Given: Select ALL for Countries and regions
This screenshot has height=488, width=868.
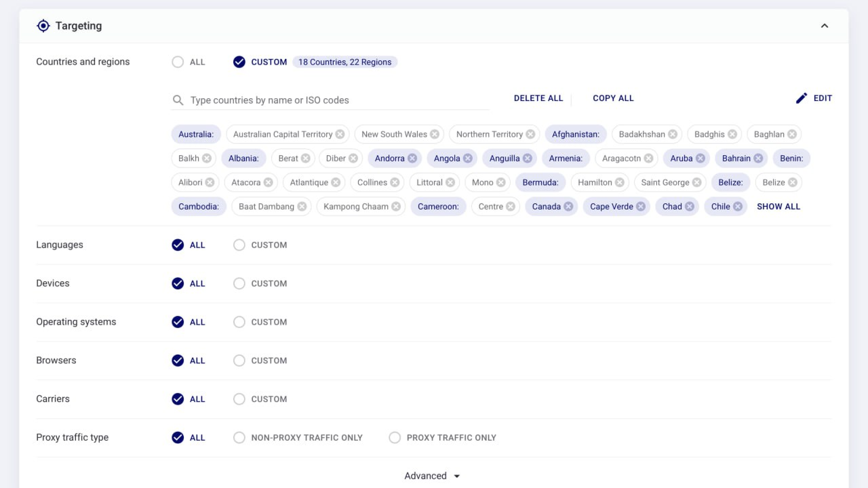Looking at the screenshot, I should pyautogui.click(x=178, y=62).
